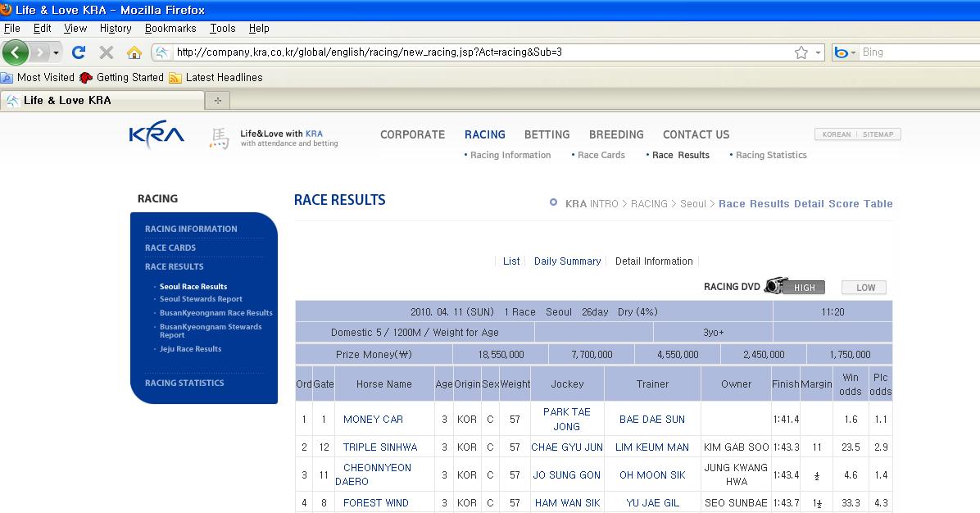The height and width of the screenshot is (513, 980).
Task: Select the Life & Love KRA tab
Action: (x=102, y=101)
